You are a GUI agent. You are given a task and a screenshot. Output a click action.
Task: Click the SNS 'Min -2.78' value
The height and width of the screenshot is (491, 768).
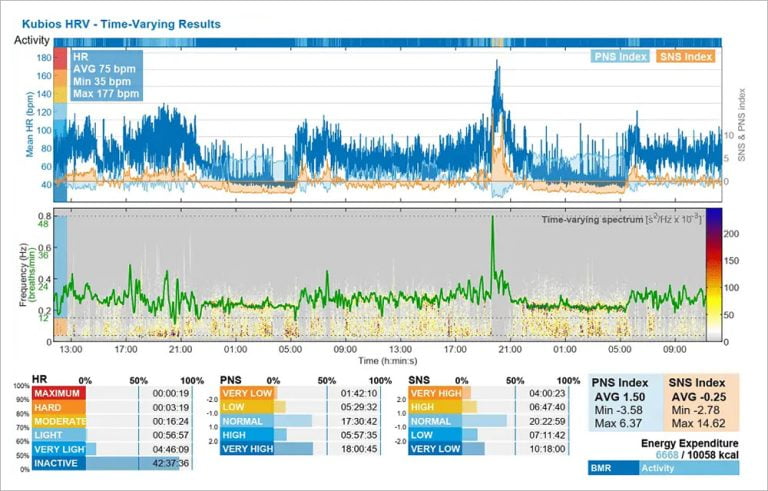coord(696,410)
